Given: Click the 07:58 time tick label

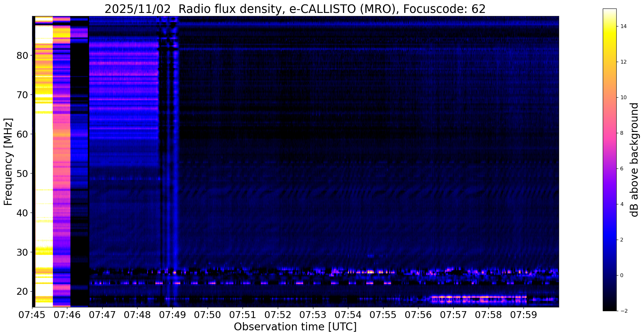Looking at the screenshot, I should (489, 315).
